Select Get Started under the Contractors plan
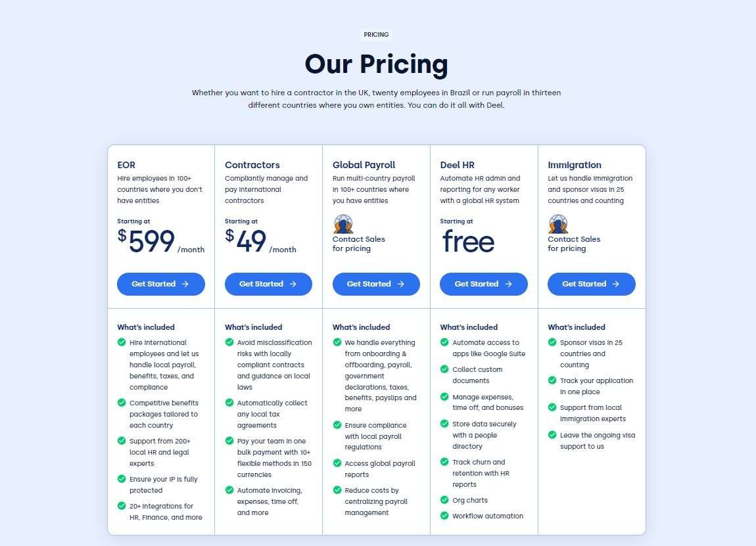Screen dimensions: 756x546 coord(268,284)
